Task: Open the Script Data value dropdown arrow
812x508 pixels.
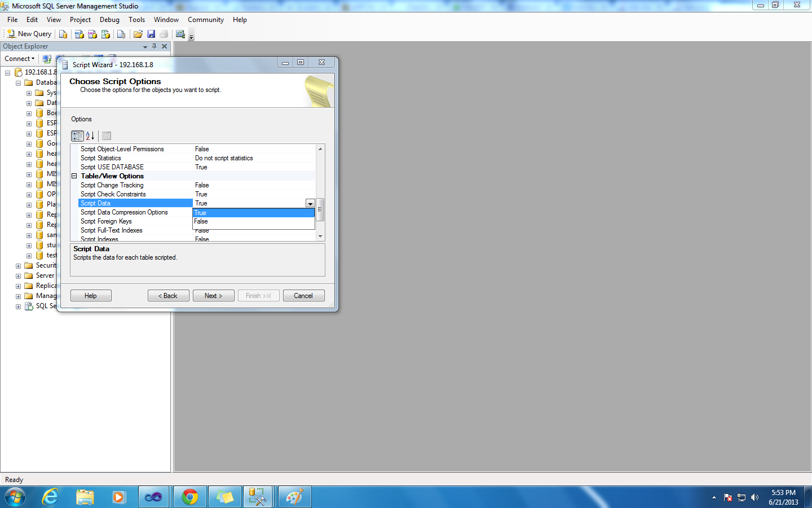Action: 310,203
